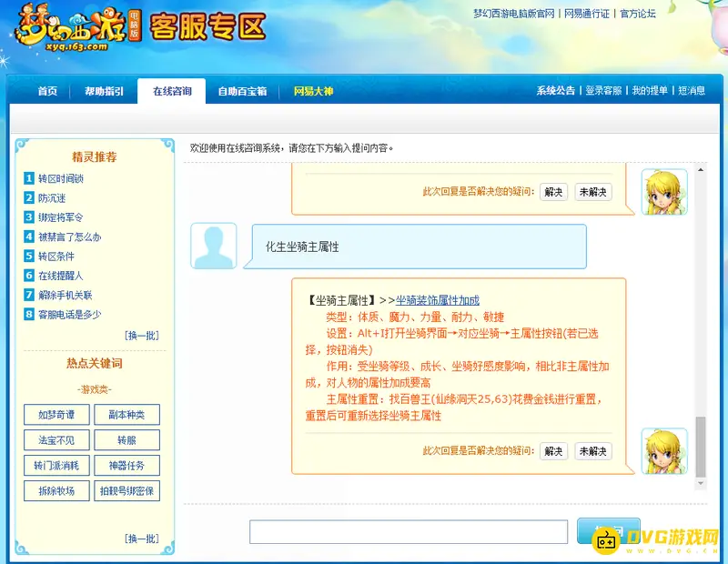Open 我的提单 link
The height and width of the screenshot is (564, 728).
pos(650,91)
